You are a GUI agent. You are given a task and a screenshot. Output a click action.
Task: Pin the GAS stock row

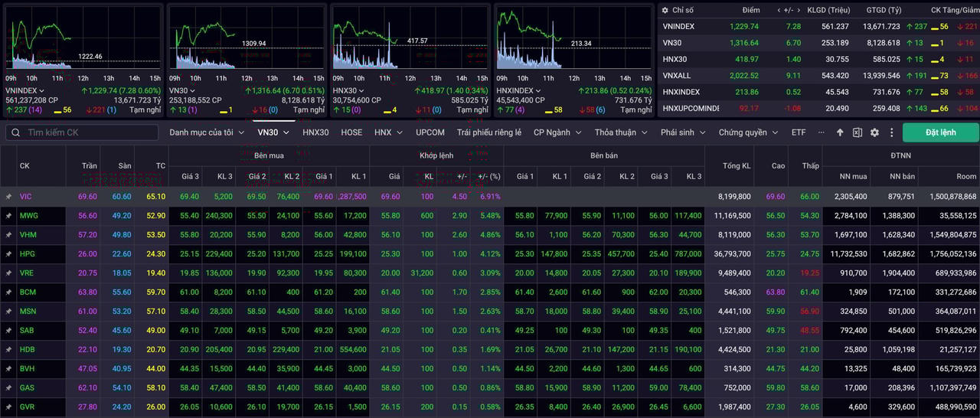point(8,388)
